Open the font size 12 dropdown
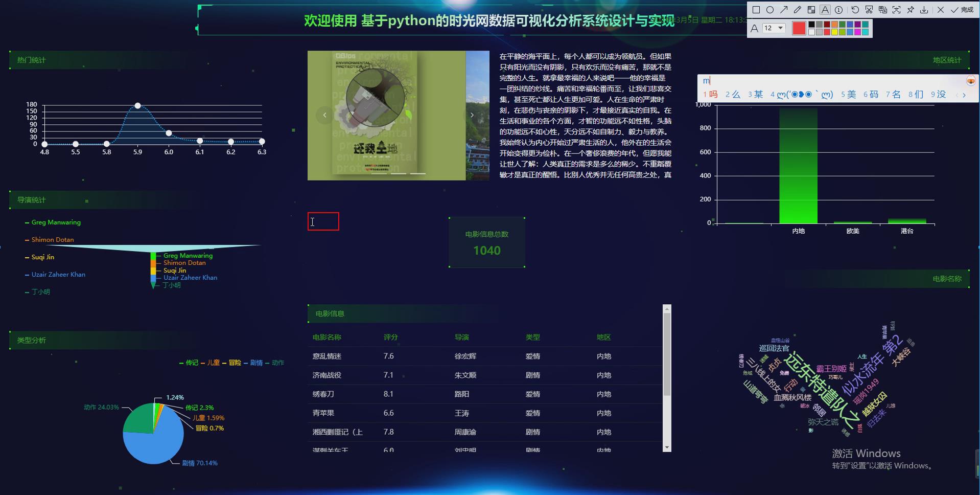 click(x=779, y=27)
